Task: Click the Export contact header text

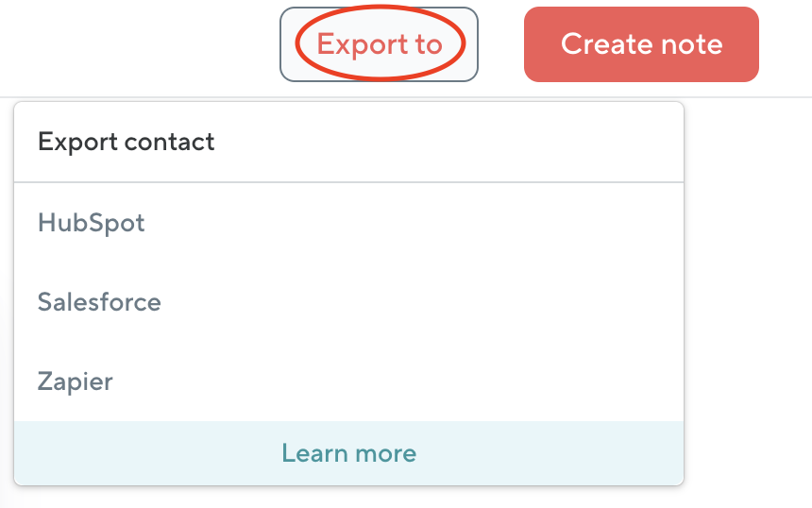Action: (126, 142)
